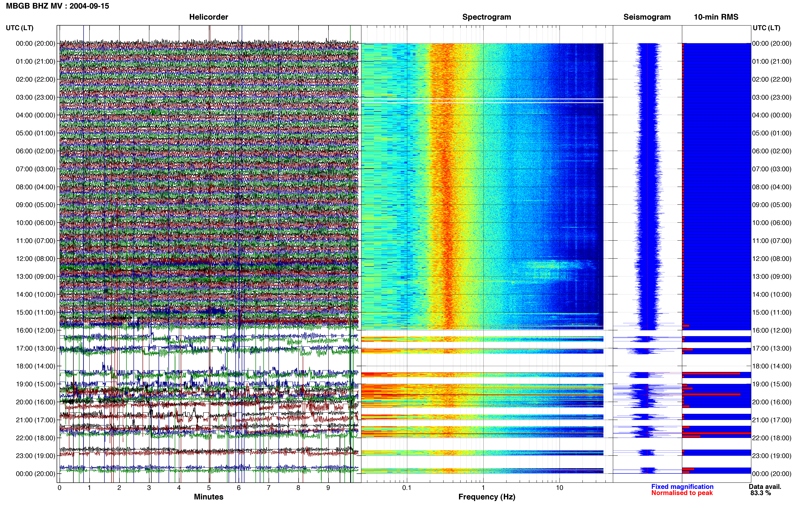This screenshot has height=508, width=812.
Task: Click the minute tick label 9
Action: pyautogui.click(x=328, y=488)
